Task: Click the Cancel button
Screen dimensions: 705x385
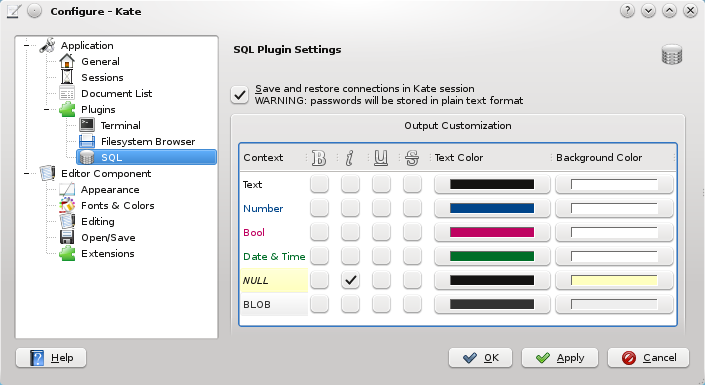Action: coord(648,358)
